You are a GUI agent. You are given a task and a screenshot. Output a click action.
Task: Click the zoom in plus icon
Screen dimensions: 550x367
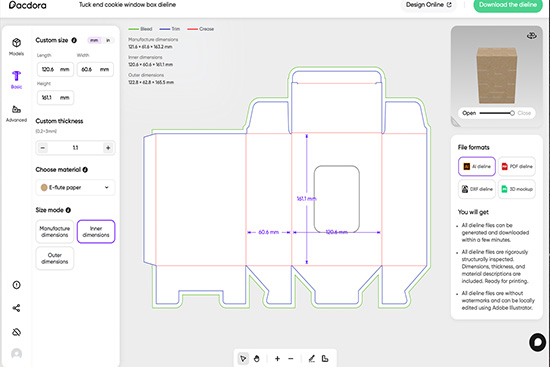[277, 359]
